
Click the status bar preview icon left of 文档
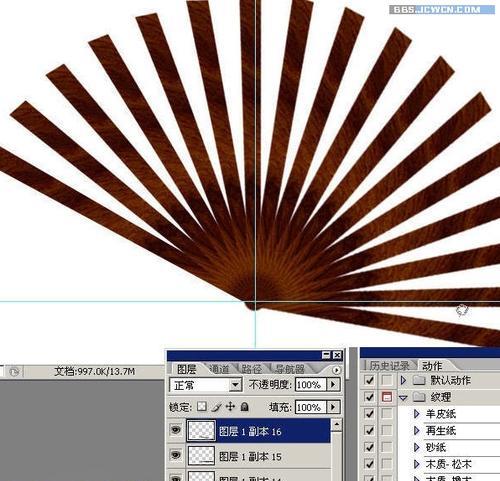(14, 371)
